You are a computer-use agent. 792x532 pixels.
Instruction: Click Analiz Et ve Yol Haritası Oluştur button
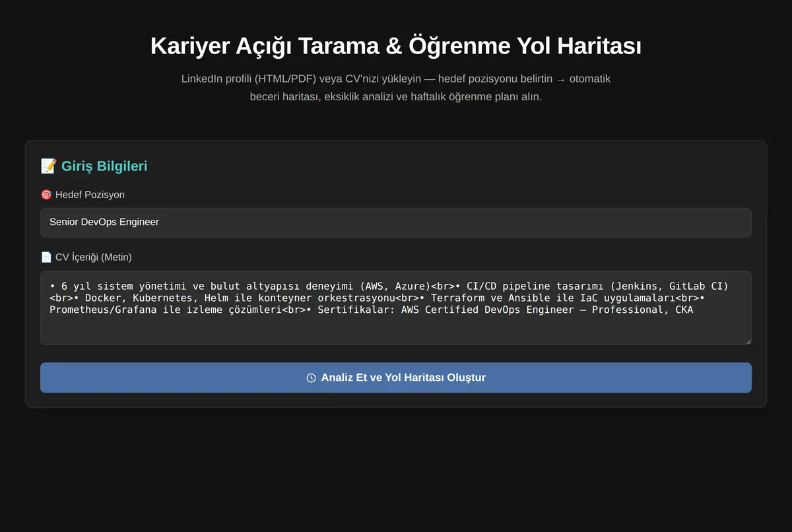click(x=396, y=378)
